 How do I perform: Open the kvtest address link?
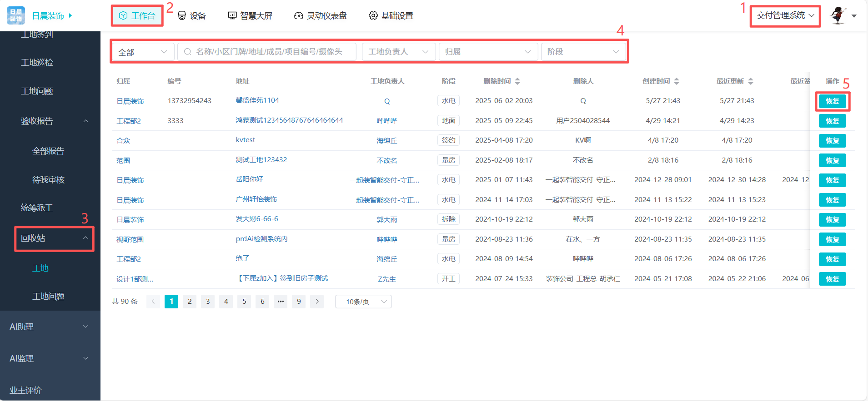246,140
